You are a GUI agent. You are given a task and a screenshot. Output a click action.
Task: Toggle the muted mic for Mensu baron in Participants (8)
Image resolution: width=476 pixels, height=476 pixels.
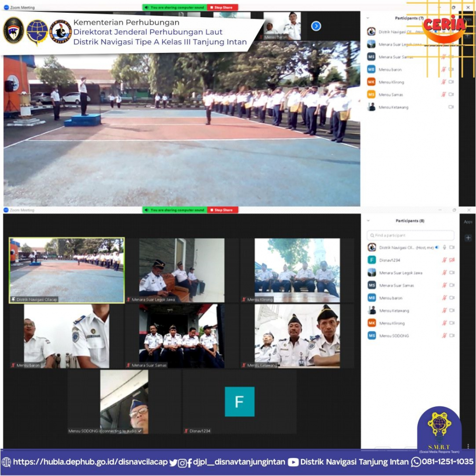click(445, 298)
